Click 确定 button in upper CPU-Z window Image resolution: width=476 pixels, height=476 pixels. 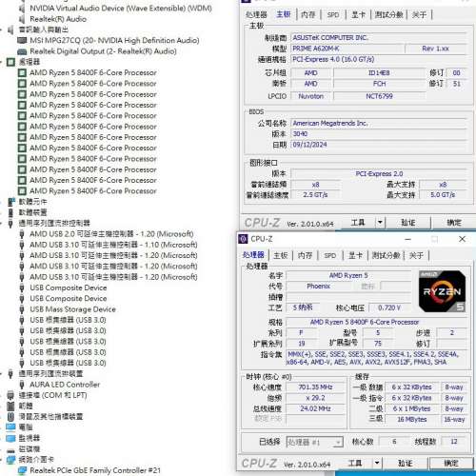[x=454, y=223]
